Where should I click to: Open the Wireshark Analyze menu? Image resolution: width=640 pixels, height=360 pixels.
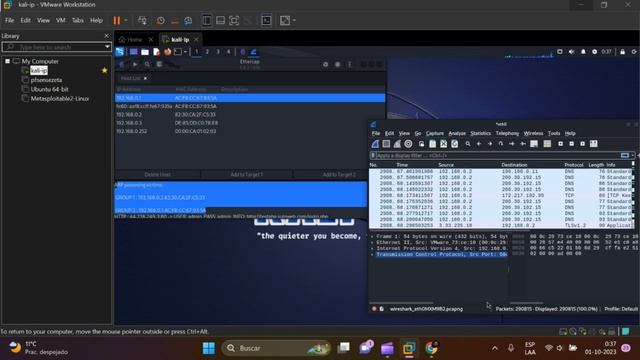(x=457, y=133)
